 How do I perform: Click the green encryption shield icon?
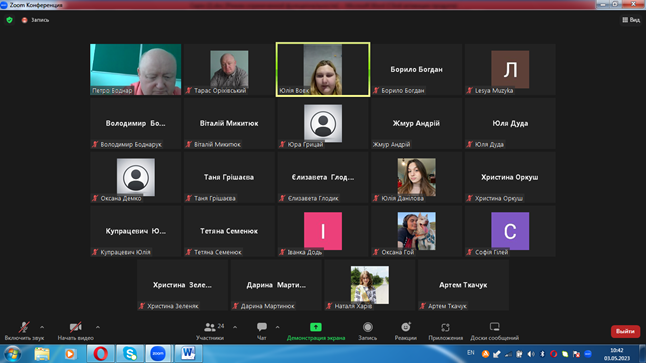click(9, 20)
